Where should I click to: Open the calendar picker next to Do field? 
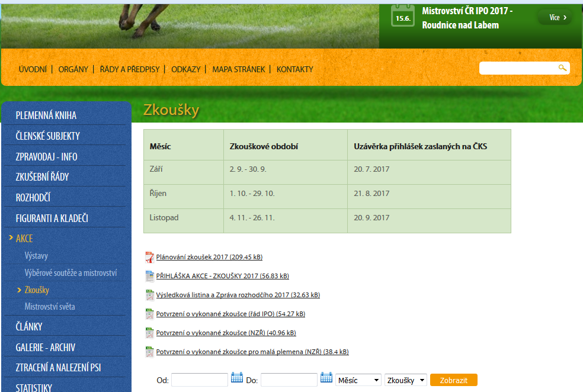326,377
